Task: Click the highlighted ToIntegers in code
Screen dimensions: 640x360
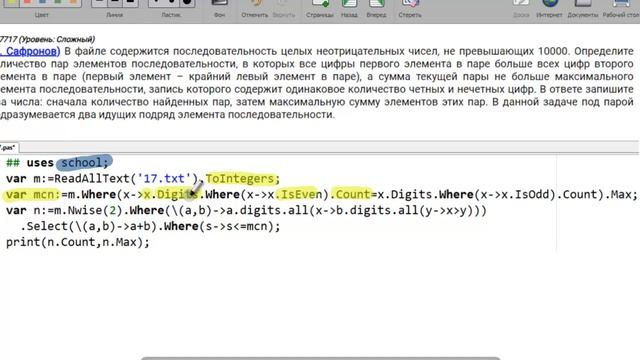Action: tap(242, 179)
